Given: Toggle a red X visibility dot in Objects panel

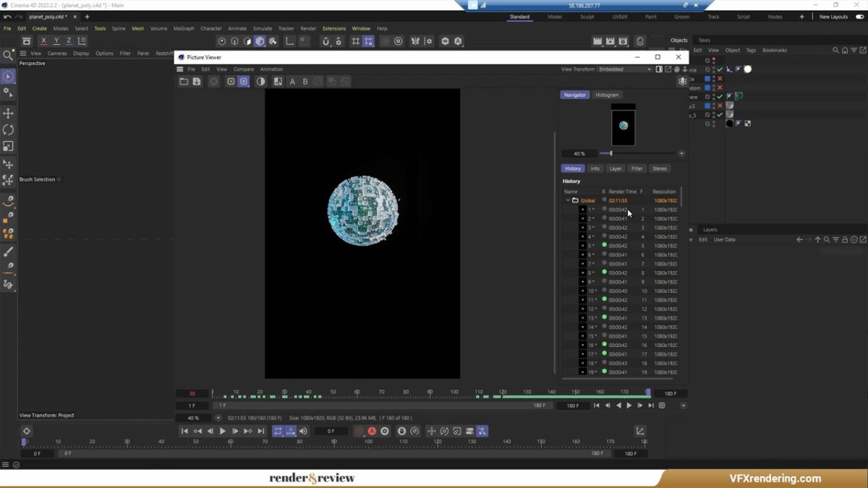Looking at the screenshot, I should [720, 78].
